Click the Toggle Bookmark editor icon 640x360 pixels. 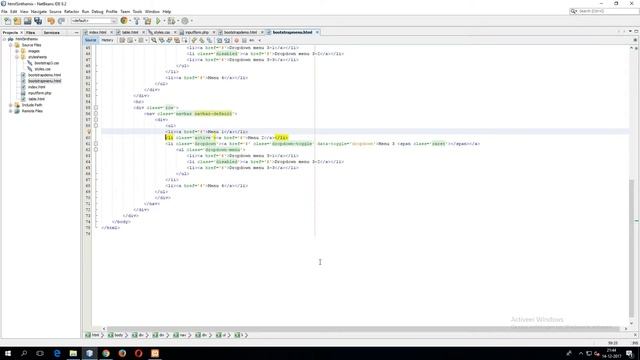pos(209,40)
